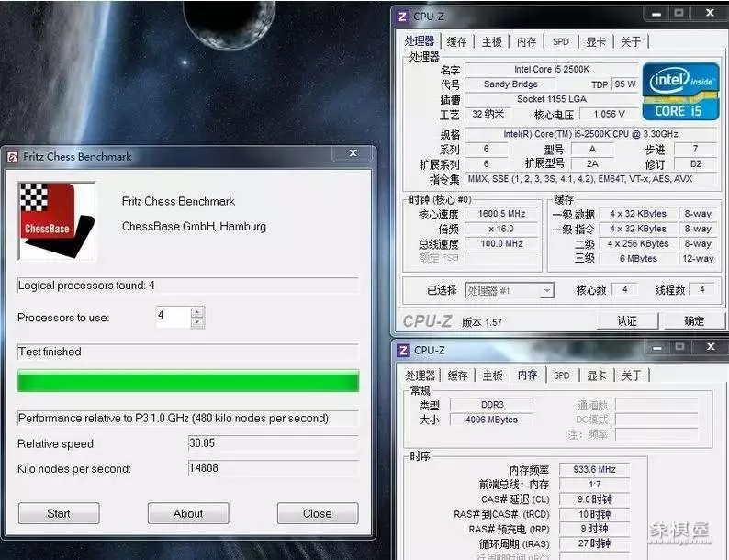The image size is (729, 560).
Task: Click the CPU-Z icon in upper window title bar
Action: pos(403,17)
